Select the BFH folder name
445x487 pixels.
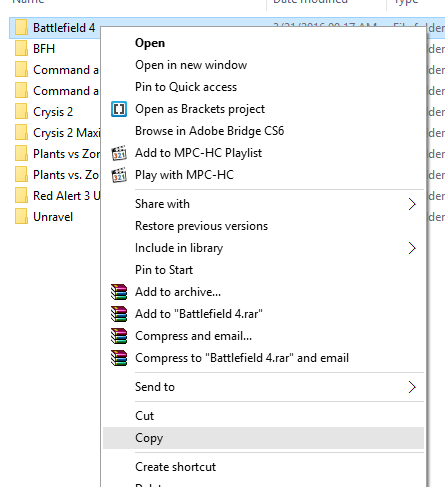click(x=44, y=49)
